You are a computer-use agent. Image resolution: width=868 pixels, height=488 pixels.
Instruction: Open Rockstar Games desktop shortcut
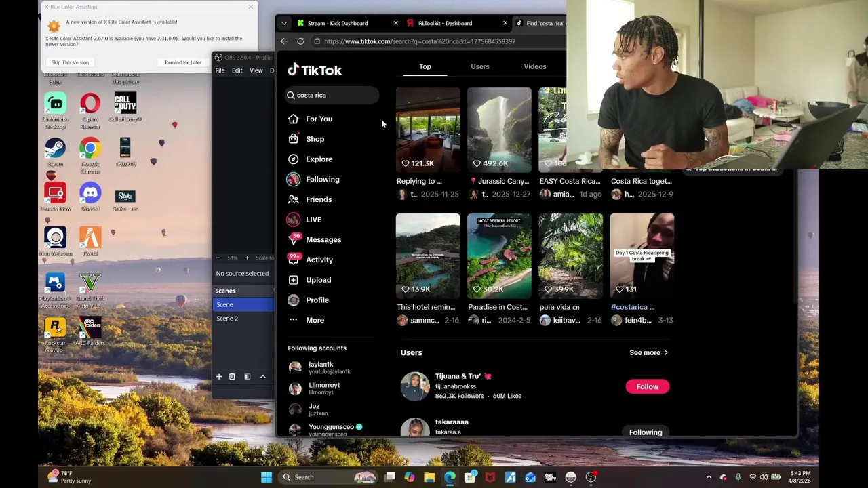(56, 335)
